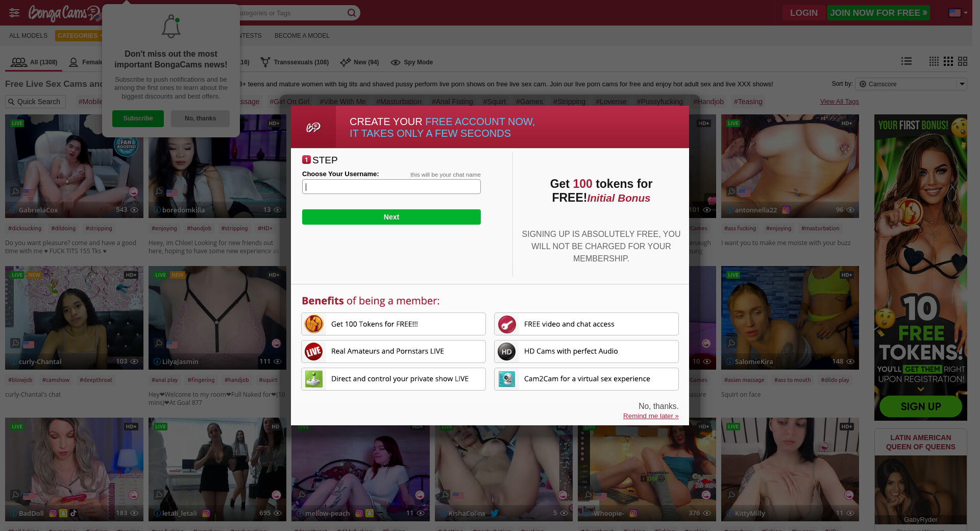This screenshot has height=531, width=980.
Task: Click the bell icon in the notification popup
Action: 171,26
